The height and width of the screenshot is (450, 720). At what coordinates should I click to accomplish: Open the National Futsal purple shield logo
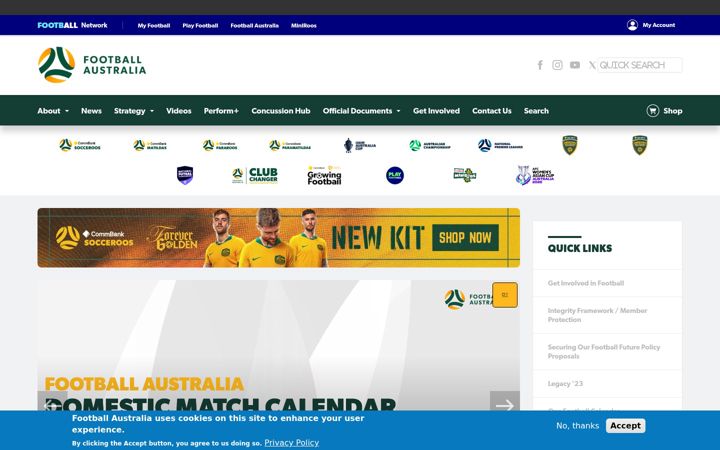pos(185,175)
